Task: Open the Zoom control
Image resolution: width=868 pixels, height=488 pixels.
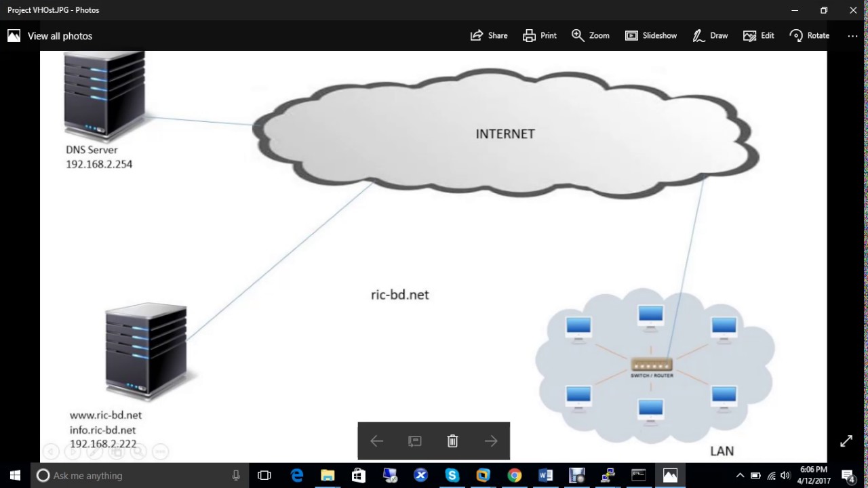Action: tap(590, 36)
